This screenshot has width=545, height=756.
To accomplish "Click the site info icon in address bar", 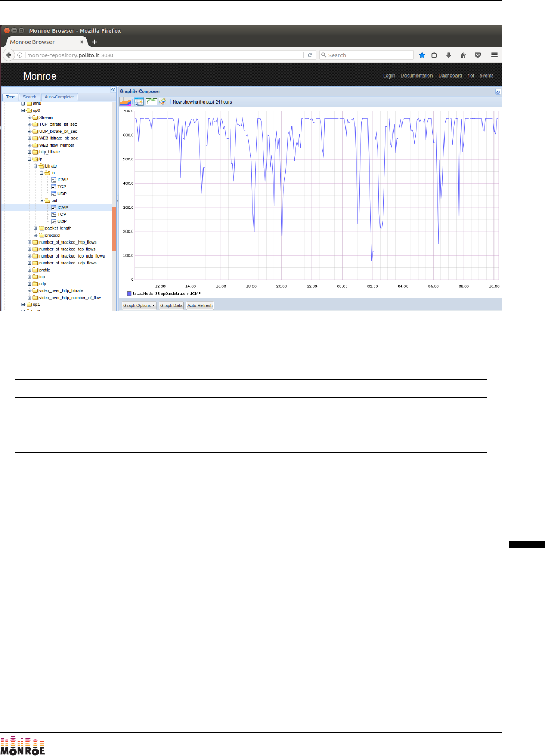I will pyautogui.click(x=20, y=55).
